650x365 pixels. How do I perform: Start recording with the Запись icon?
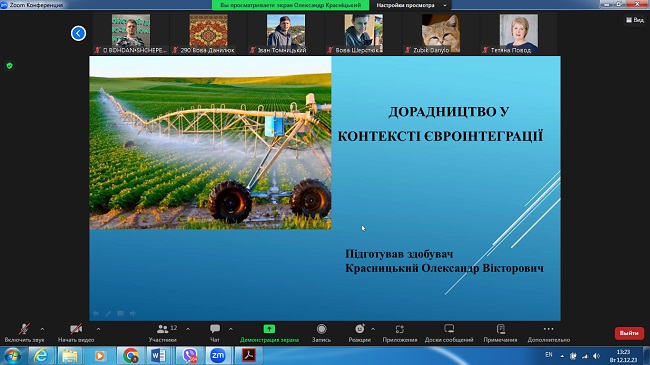pyautogui.click(x=321, y=329)
